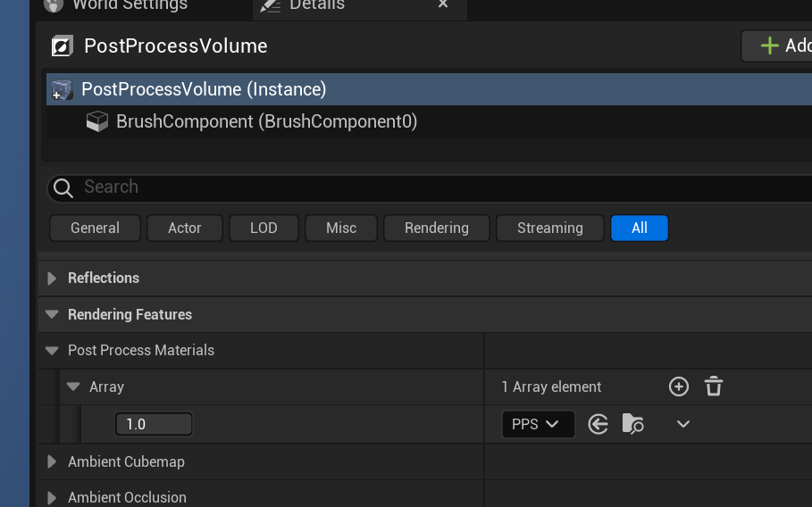
Task: Click the PostProcessVolume instance icon
Action: tap(62, 89)
